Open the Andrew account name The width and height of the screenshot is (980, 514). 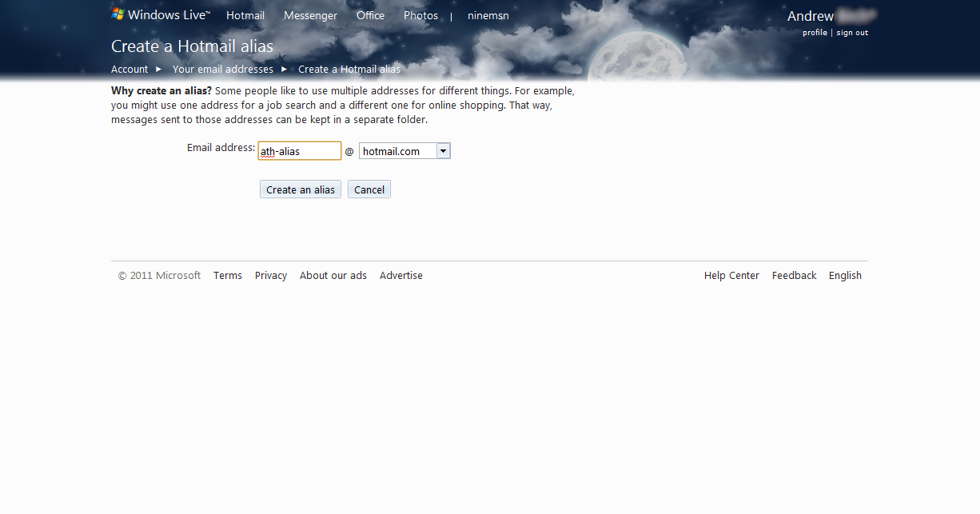[811, 16]
